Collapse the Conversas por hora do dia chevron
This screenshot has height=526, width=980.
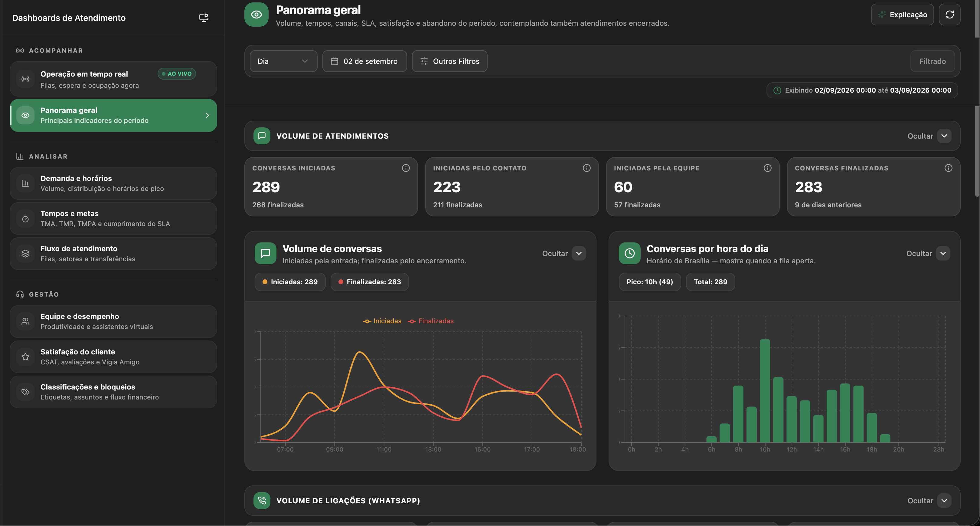(943, 254)
